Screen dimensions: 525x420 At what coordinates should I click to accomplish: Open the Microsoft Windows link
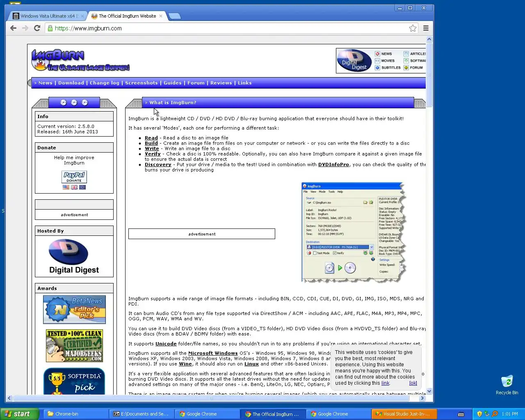click(x=213, y=353)
